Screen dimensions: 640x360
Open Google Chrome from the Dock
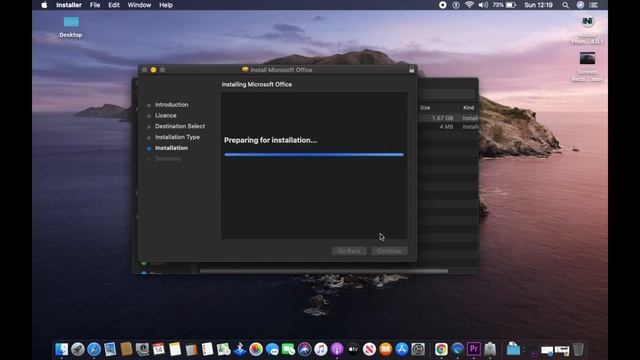pos(441,349)
